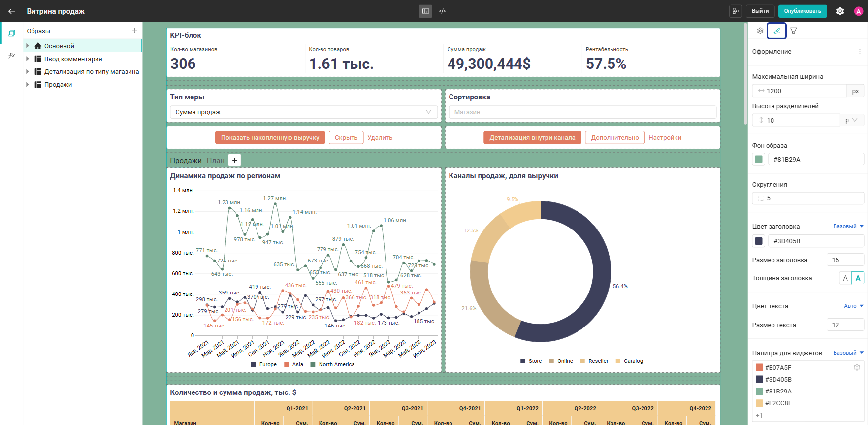Focus the Максимальная ширина field with 1200
868x425 pixels.
click(800, 91)
